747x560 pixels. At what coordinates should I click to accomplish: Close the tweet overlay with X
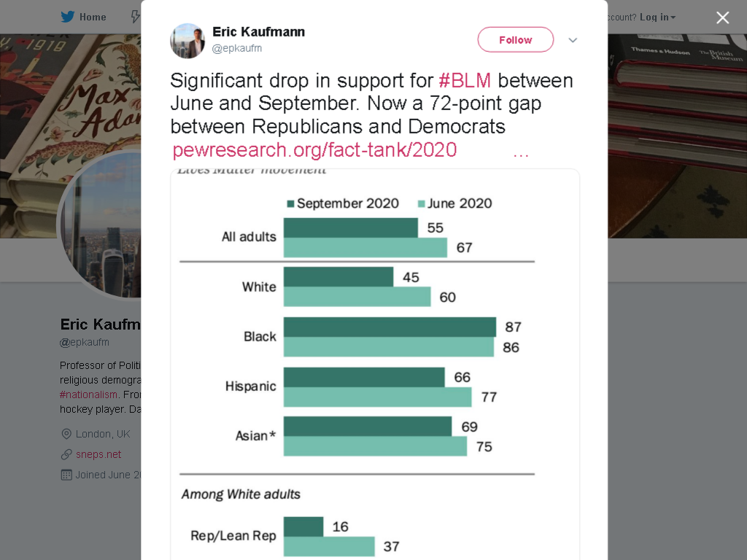(x=723, y=17)
